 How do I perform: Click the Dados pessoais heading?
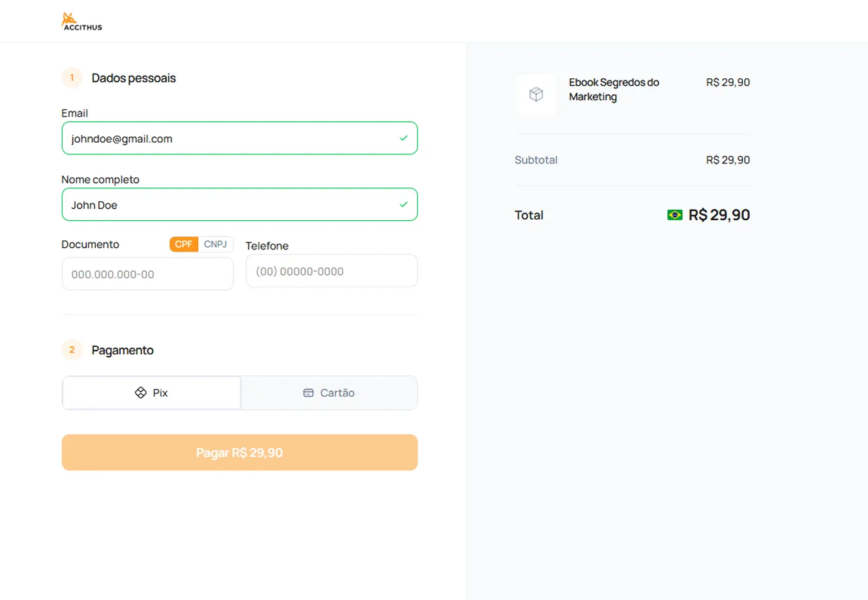(134, 78)
